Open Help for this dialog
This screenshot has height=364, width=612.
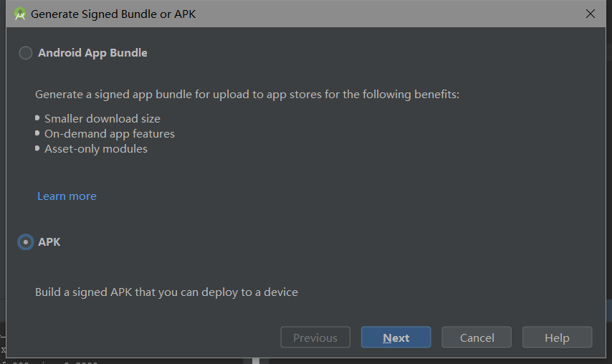557,337
